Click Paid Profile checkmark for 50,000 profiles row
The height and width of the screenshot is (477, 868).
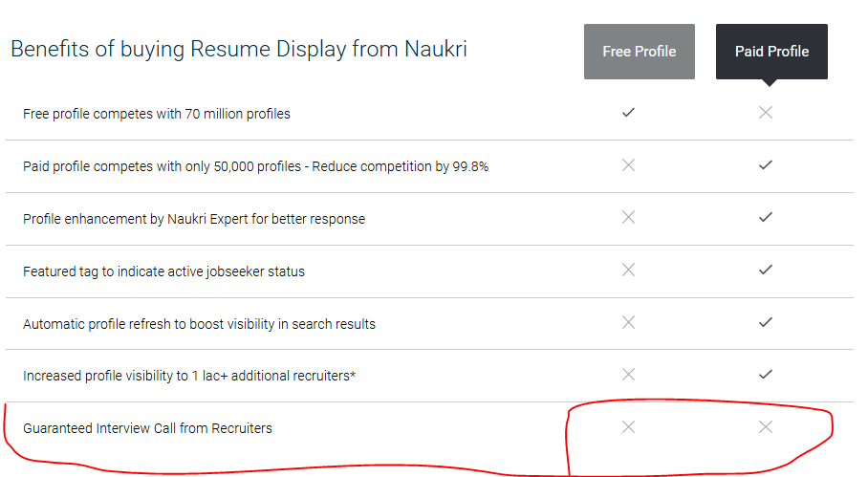766,165
